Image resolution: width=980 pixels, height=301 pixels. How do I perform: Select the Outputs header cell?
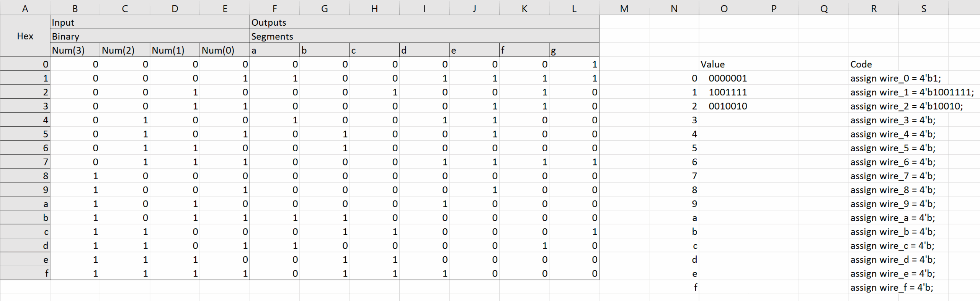tap(424, 22)
